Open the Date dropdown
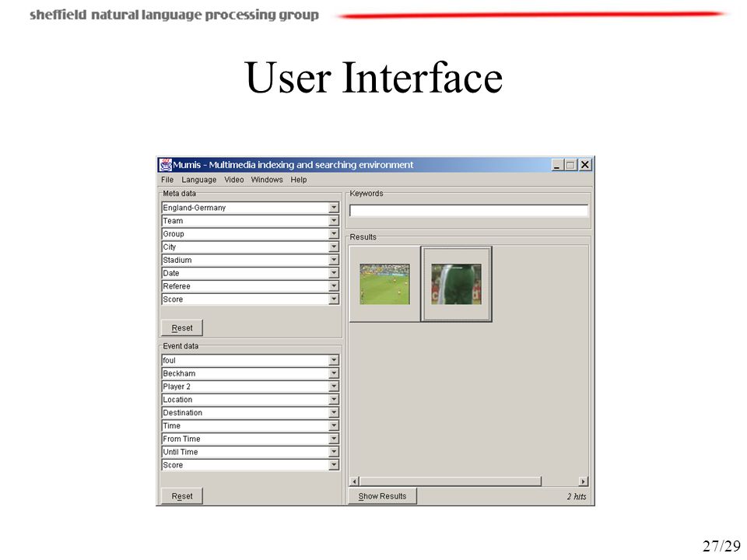747x560 pixels. tap(334, 273)
